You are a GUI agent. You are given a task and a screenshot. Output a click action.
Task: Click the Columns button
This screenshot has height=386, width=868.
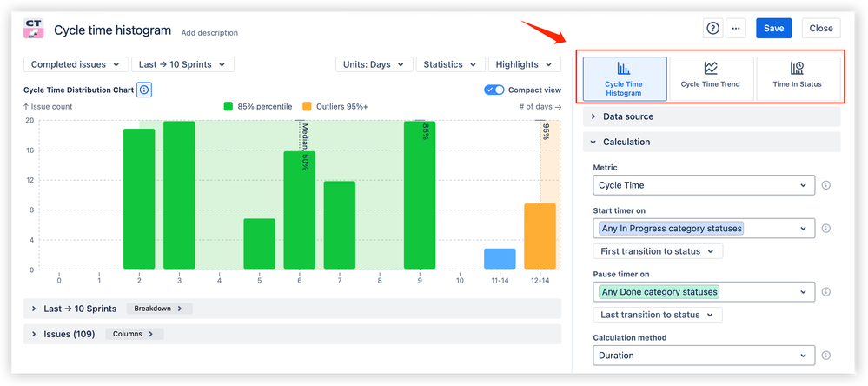[135, 335]
